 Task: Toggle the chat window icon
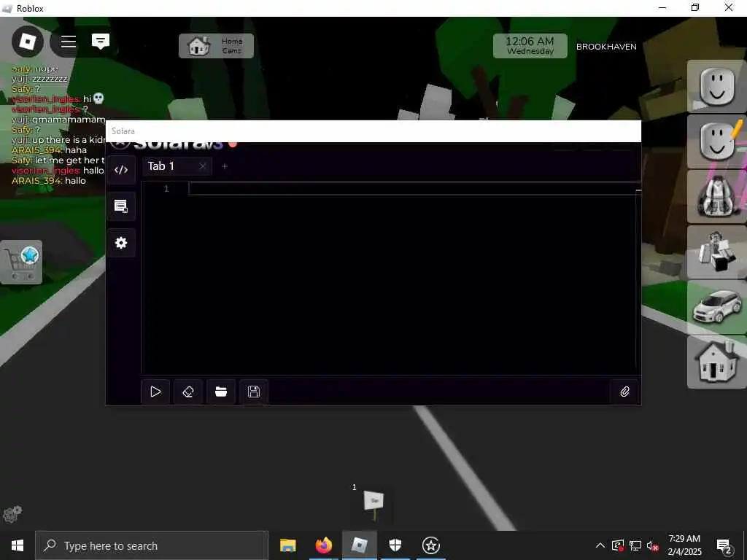(x=101, y=42)
